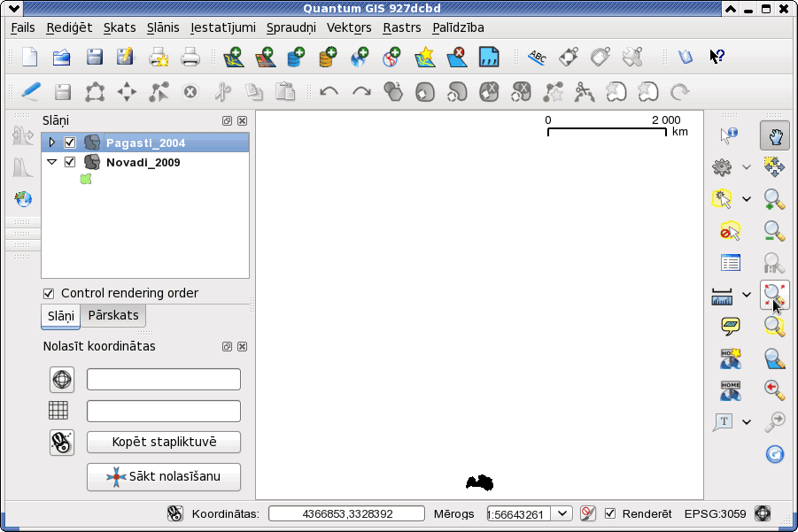Open a project via the folder icon

[62, 57]
